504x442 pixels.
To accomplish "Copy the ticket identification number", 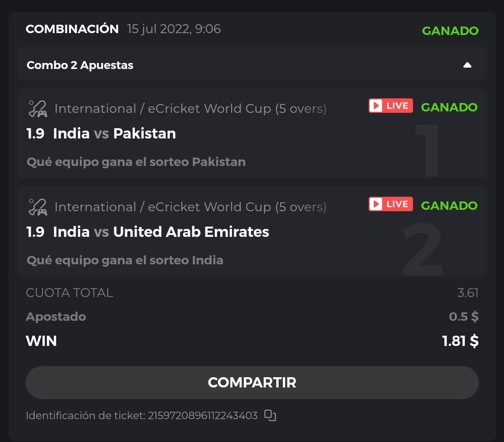I will point(270,415).
